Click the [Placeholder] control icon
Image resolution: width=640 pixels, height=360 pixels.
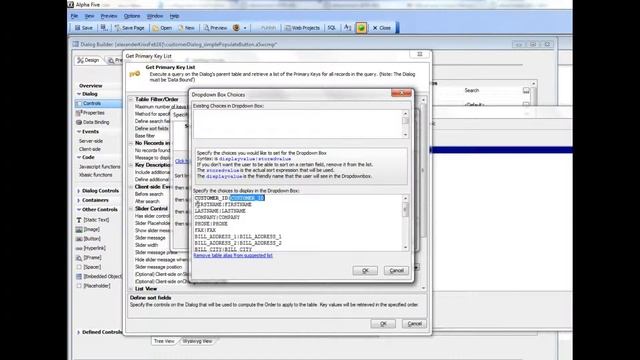(79, 286)
